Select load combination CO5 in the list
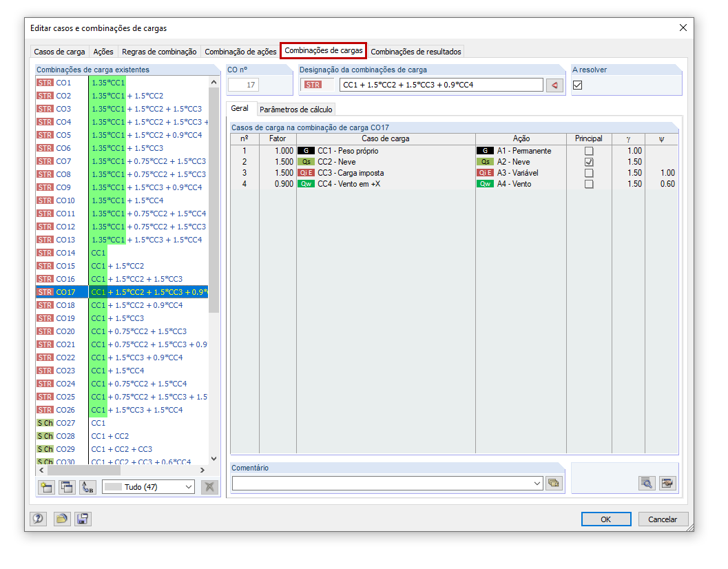The width and height of the screenshot is (728, 569). tap(122, 135)
